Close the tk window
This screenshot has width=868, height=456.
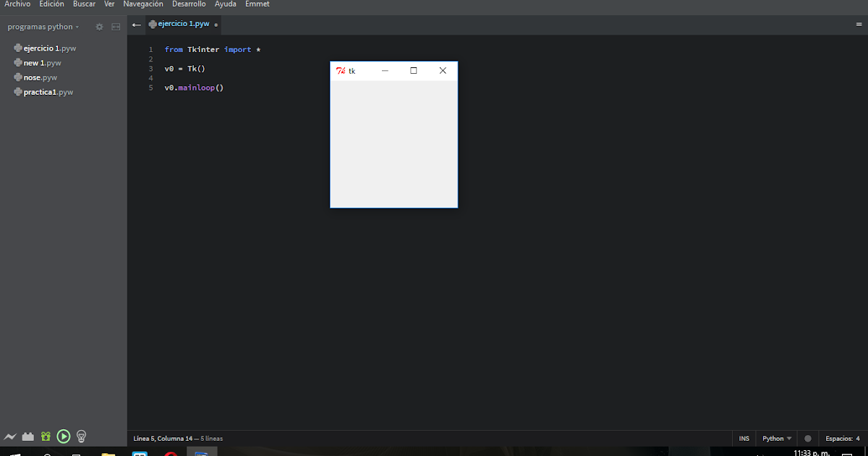[443, 71]
